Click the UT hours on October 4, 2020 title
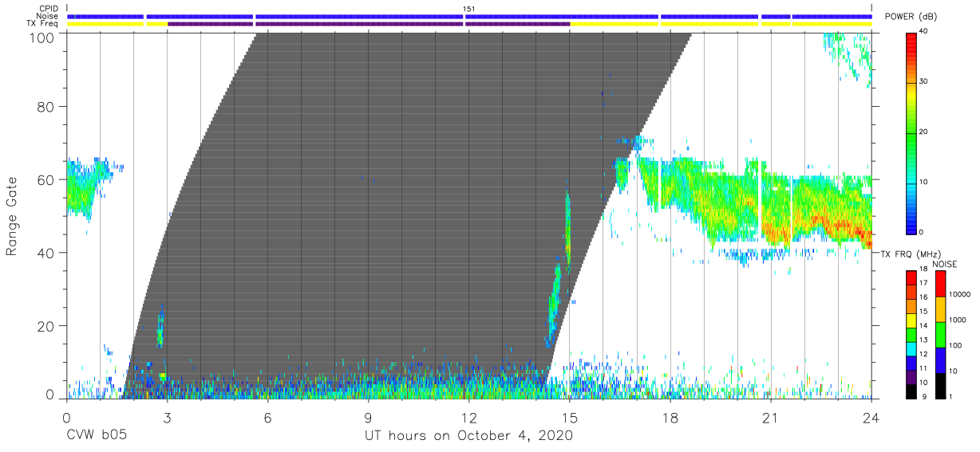Viewport: 980px width, 452px height. (469, 436)
